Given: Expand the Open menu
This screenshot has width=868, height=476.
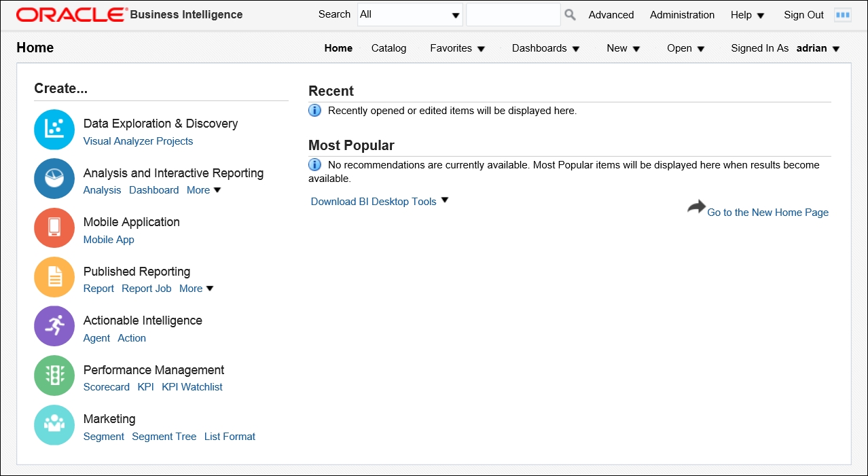Looking at the screenshot, I should [686, 48].
